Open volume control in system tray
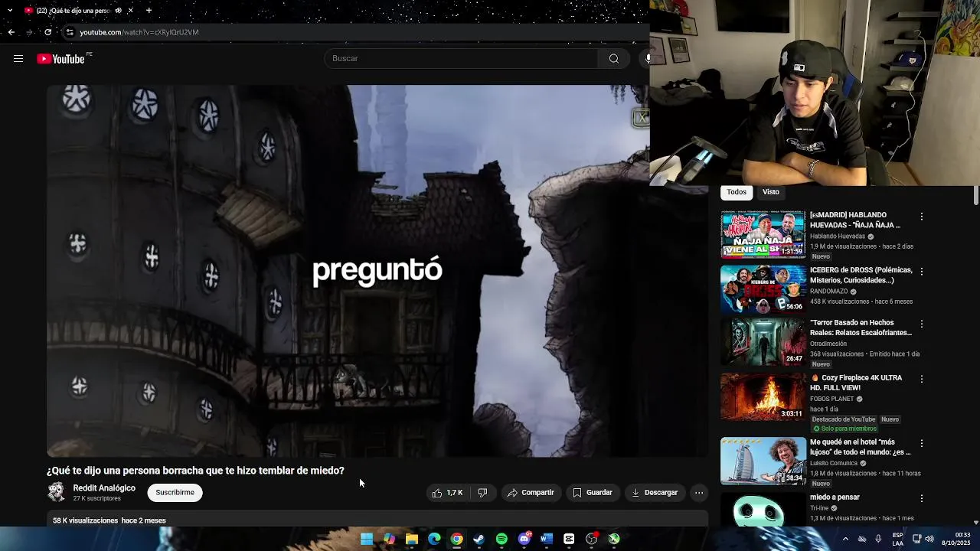 [929, 539]
